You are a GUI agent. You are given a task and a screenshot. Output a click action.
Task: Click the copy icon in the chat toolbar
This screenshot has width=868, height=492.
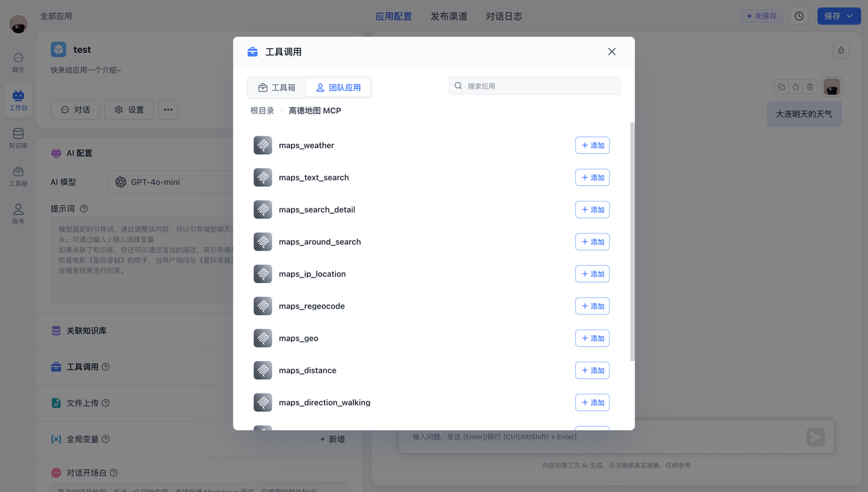781,87
